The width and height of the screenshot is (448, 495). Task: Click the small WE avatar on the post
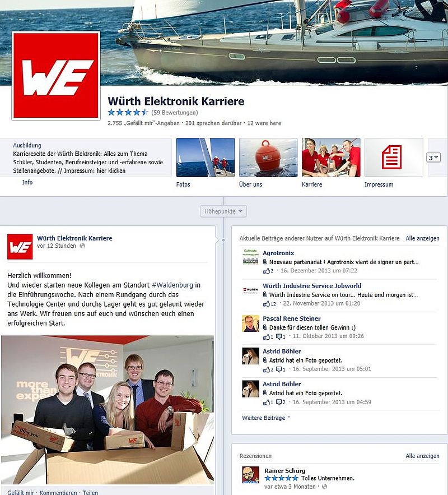click(x=20, y=247)
